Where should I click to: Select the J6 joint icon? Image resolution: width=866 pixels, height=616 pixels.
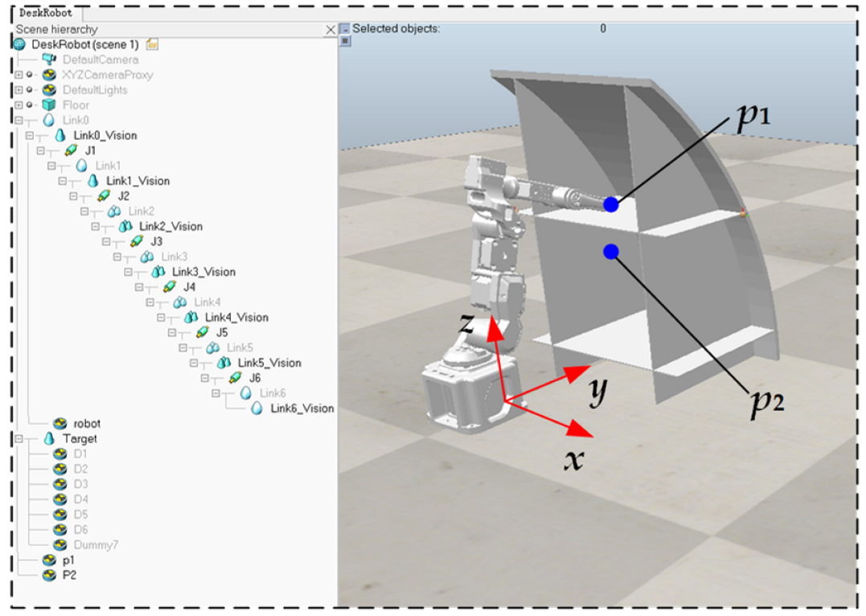click(236, 378)
